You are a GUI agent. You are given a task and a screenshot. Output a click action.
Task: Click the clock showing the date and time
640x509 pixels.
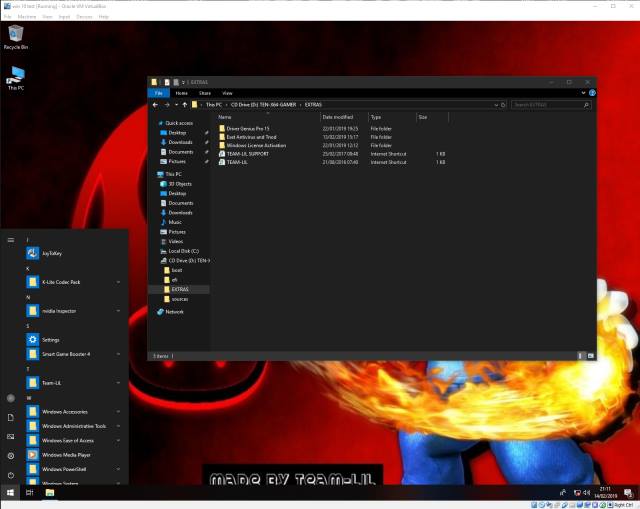coord(606,493)
